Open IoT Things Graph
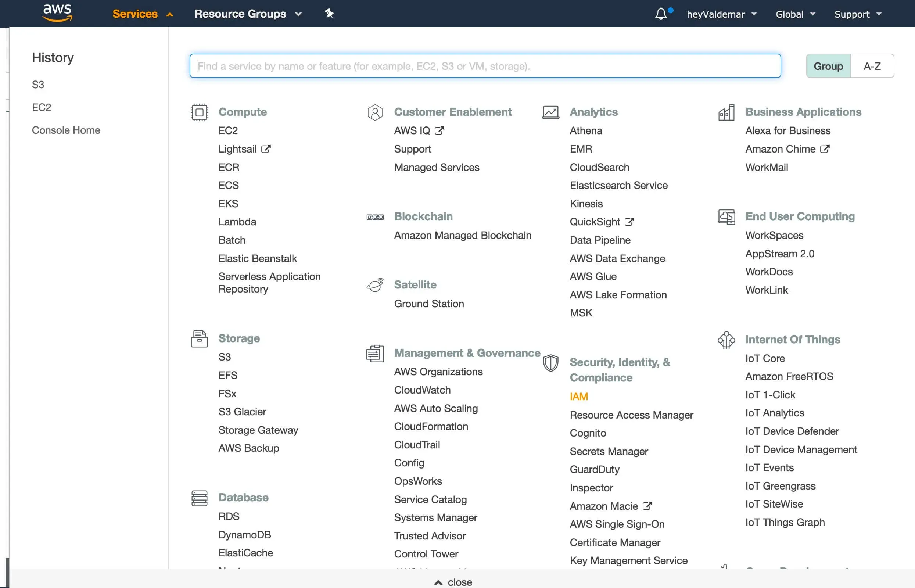 click(785, 522)
